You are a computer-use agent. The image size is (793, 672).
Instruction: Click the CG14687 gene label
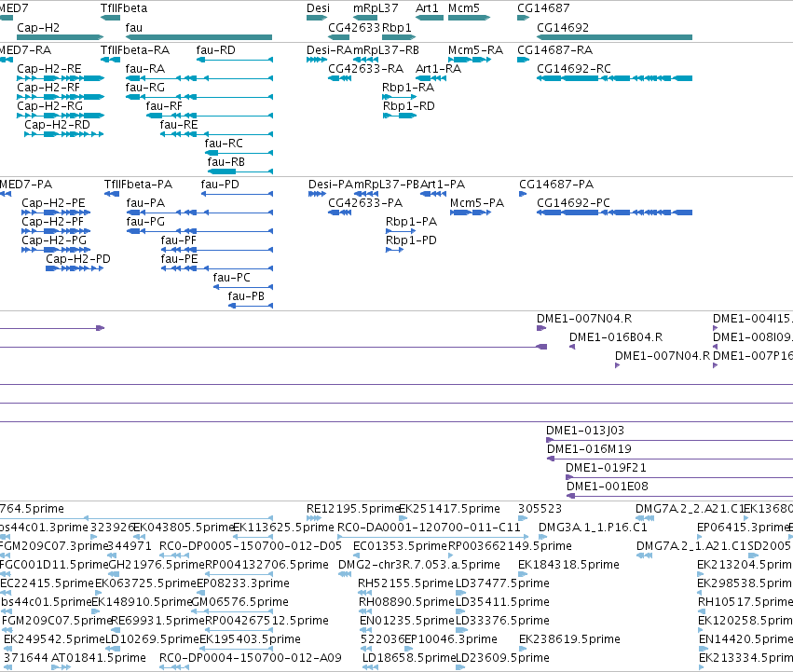pyautogui.click(x=543, y=8)
